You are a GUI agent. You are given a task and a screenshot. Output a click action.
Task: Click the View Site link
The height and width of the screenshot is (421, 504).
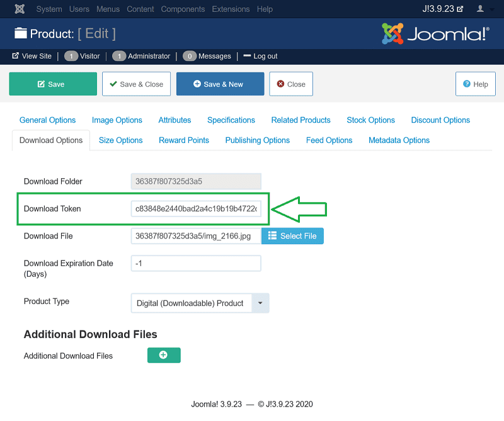(x=31, y=56)
